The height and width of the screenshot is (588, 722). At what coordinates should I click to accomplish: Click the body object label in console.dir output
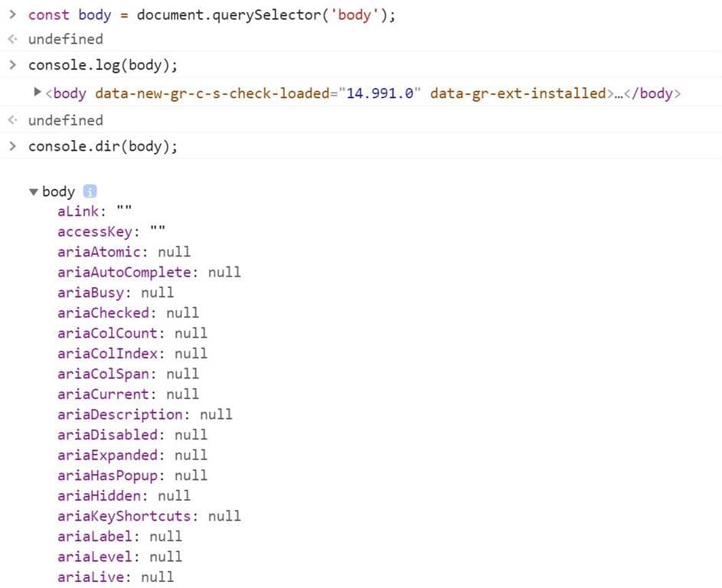pyautogui.click(x=58, y=191)
